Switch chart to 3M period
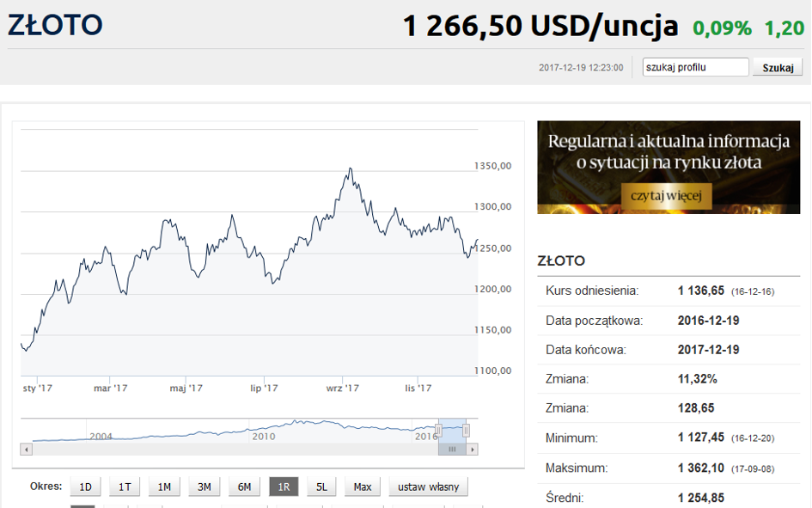Screen dimensions: 812x508 click(x=204, y=487)
